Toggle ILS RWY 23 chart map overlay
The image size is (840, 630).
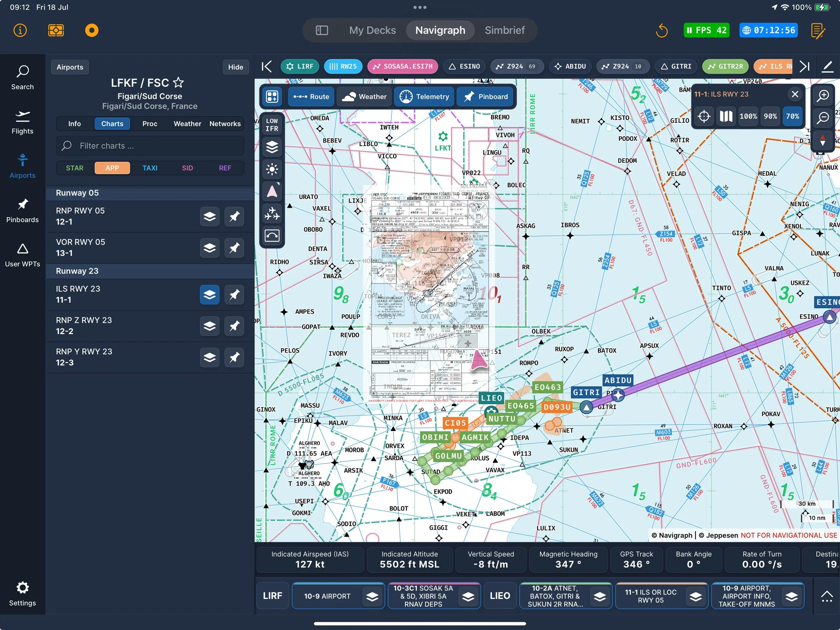210,294
